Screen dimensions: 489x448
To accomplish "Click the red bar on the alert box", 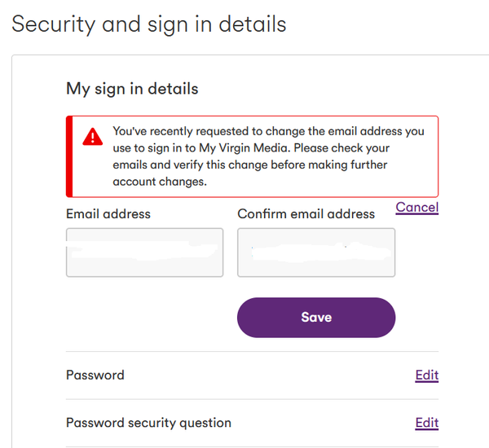I will [69, 156].
